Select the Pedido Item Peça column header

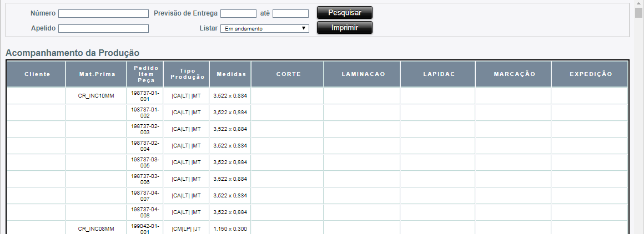point(145,74)
